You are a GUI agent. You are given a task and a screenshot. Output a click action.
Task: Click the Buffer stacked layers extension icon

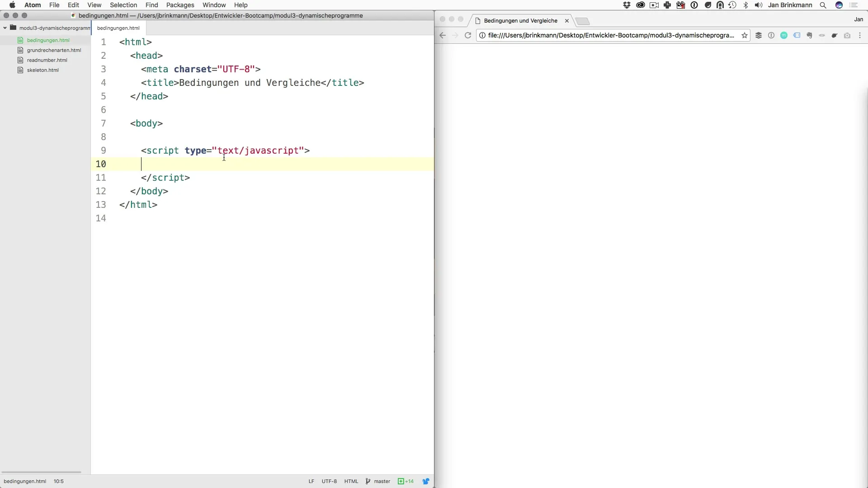click(x=759, y=35)
